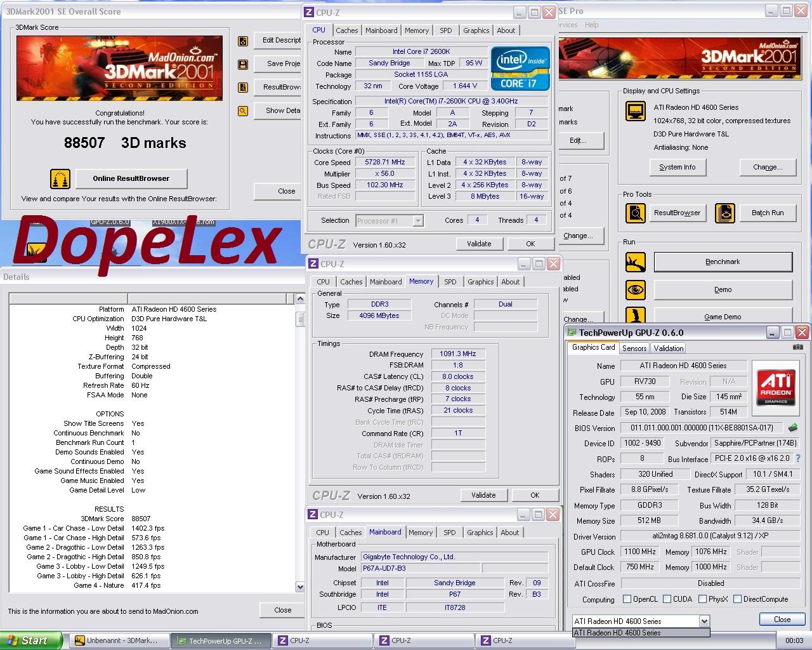This screenshot has height=650, width=812.
Task: Click the Change... display settings button
Action: pos(768,167)
